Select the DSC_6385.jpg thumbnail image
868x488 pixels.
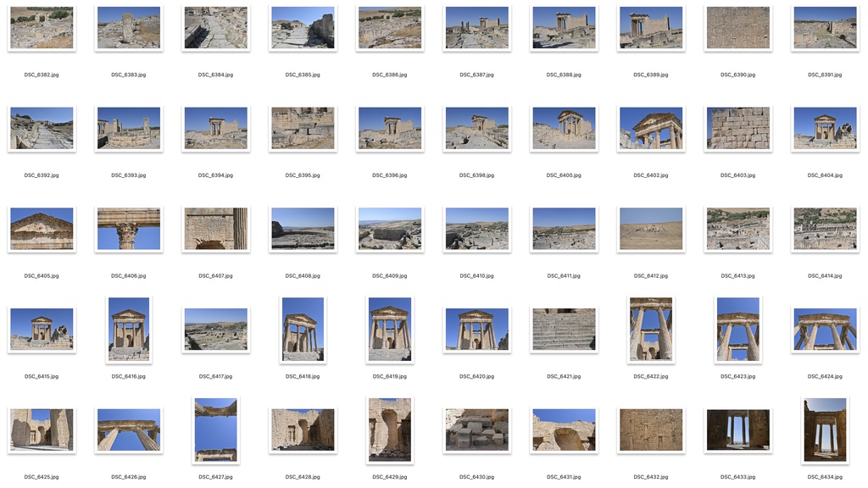click(303, 28)
